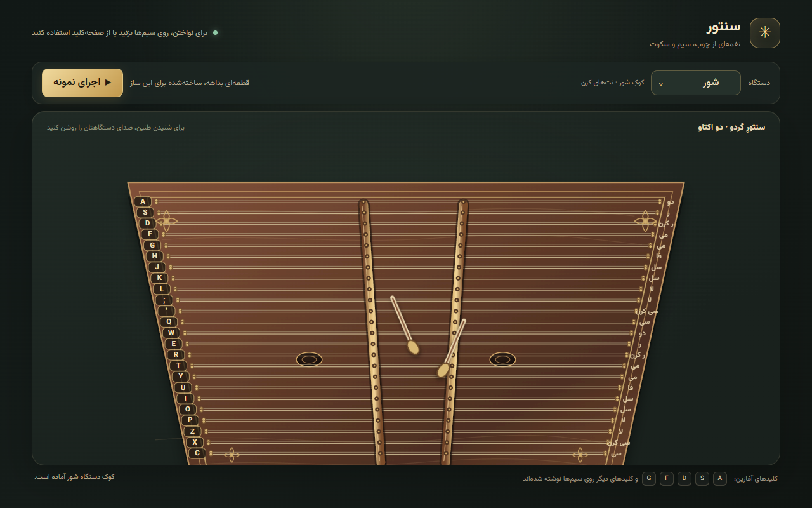
Task: Click the text قطعه‌ای بداهه، ساخته‌شده برای این ساز
Action: (x=190, y=83)
